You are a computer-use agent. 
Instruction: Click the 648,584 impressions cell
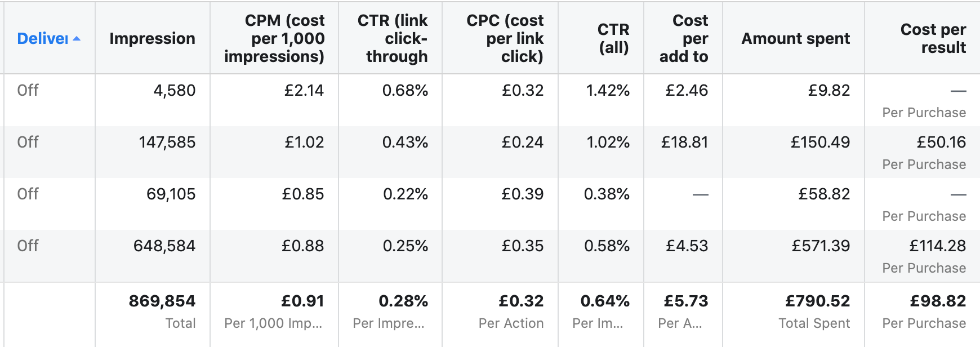click(x=164, y=246)
